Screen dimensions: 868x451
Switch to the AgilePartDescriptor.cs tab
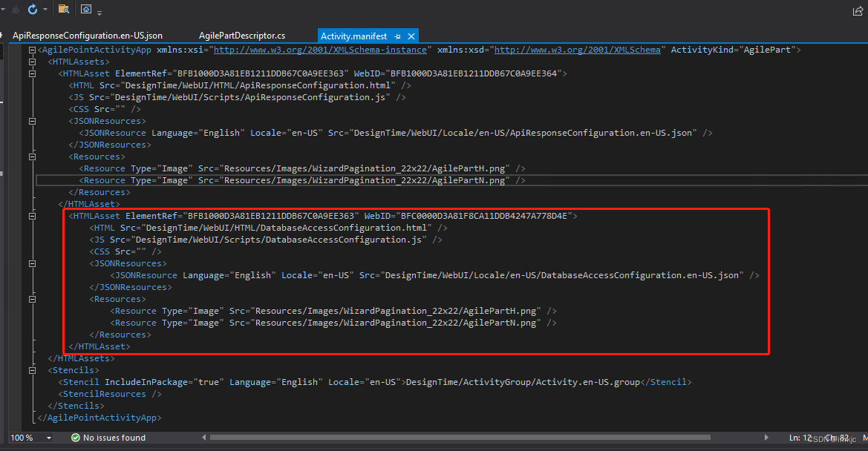242,35
